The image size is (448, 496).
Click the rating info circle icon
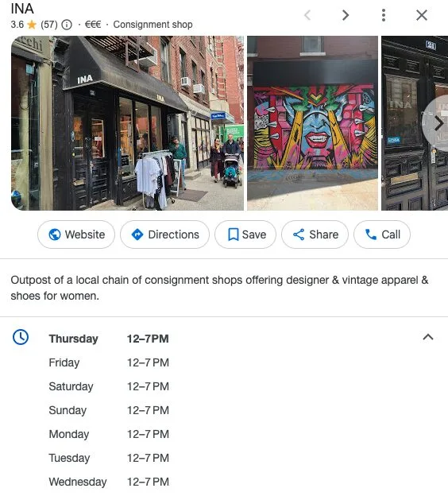[x=67, y=25]
